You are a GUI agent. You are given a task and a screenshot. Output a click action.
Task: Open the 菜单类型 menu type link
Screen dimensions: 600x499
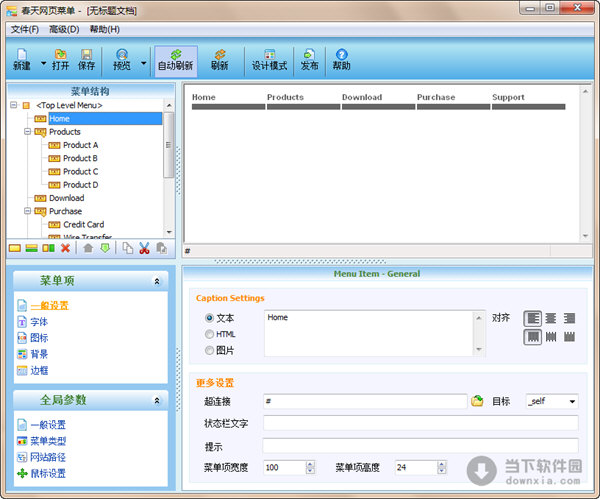pyautogui.click(x=46, y=441)
